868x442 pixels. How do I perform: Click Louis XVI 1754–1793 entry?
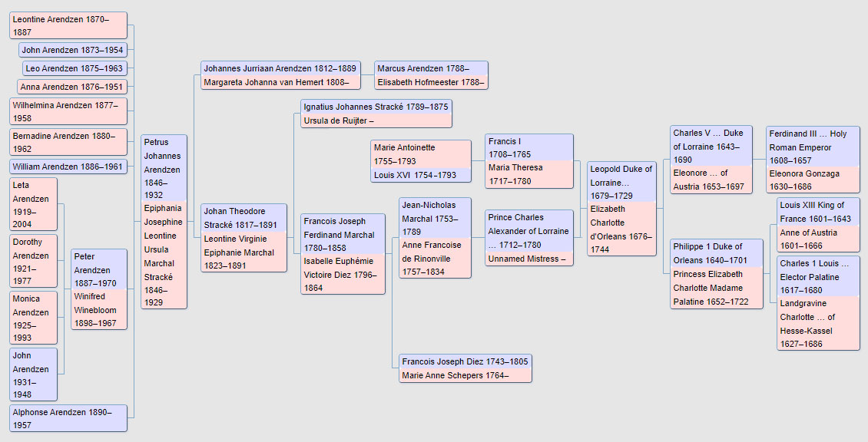[x=421, y=175]
